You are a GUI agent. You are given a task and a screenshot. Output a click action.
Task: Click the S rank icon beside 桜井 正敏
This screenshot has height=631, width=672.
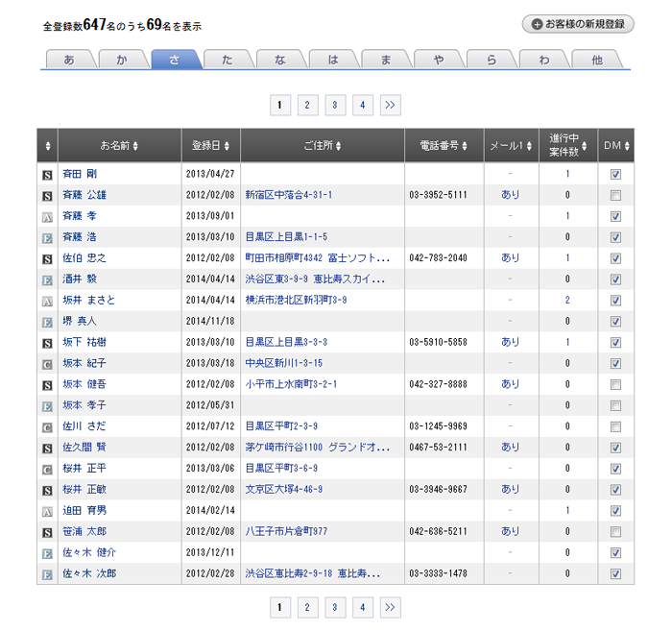pos(47,490)
